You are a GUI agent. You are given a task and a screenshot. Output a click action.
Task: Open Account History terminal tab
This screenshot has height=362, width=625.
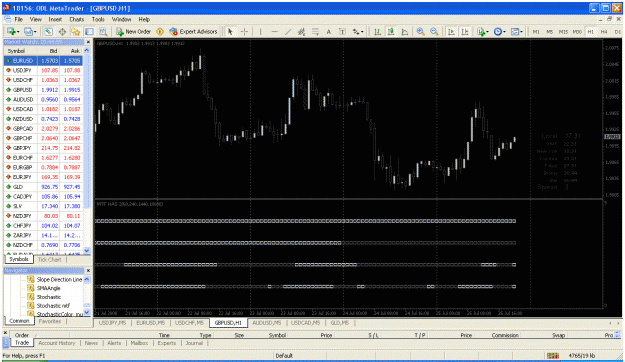click(57, 343)
